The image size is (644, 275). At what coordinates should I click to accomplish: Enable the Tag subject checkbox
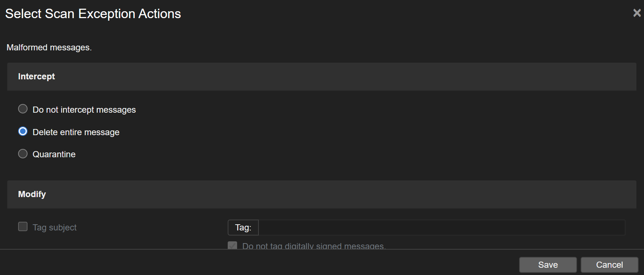click(x=23, y=227)
